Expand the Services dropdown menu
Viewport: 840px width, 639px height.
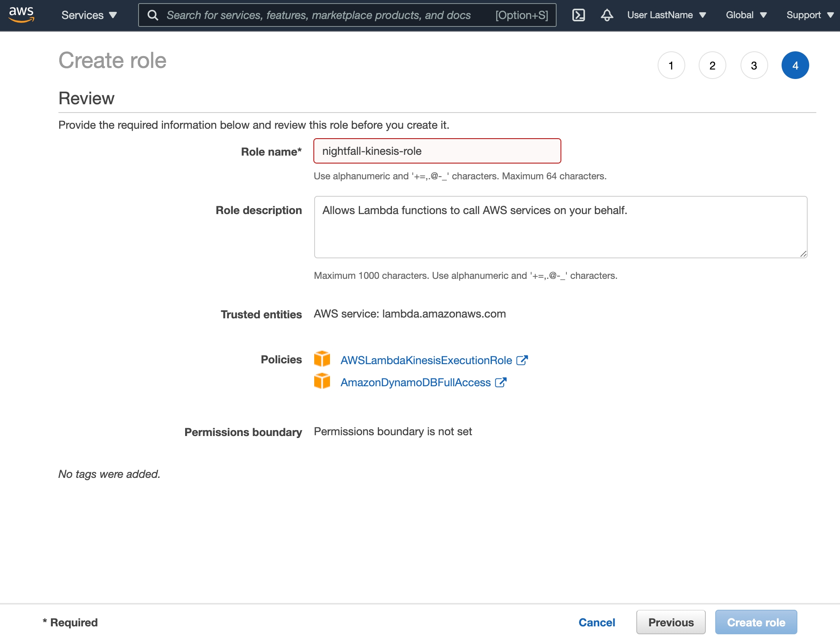(89, 15)
